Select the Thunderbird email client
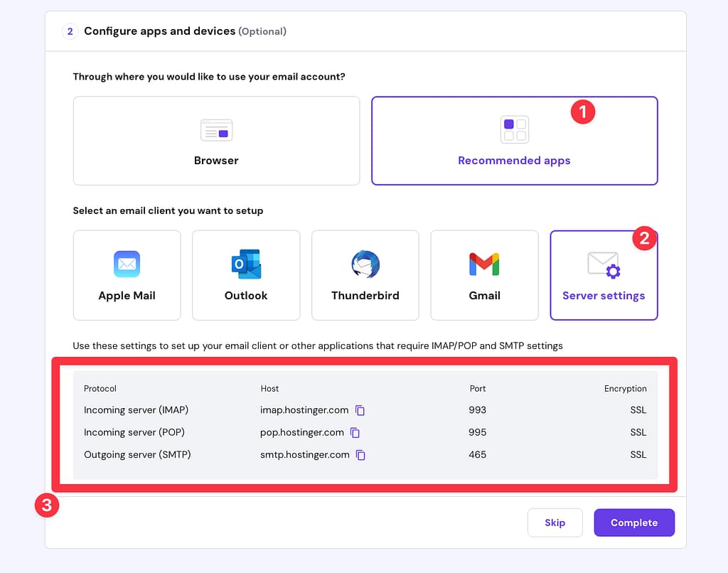The width and height of the screenshot is (728, 573). tap(365, 275)
